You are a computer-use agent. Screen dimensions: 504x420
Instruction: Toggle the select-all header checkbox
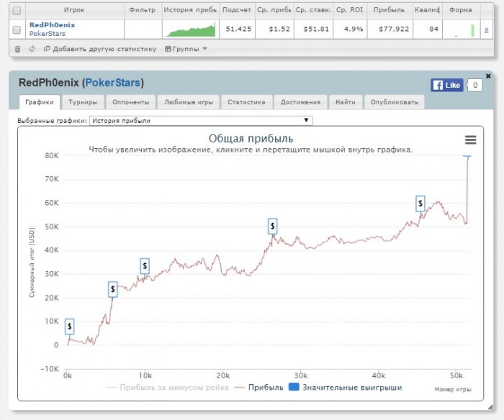click(17, 11)
